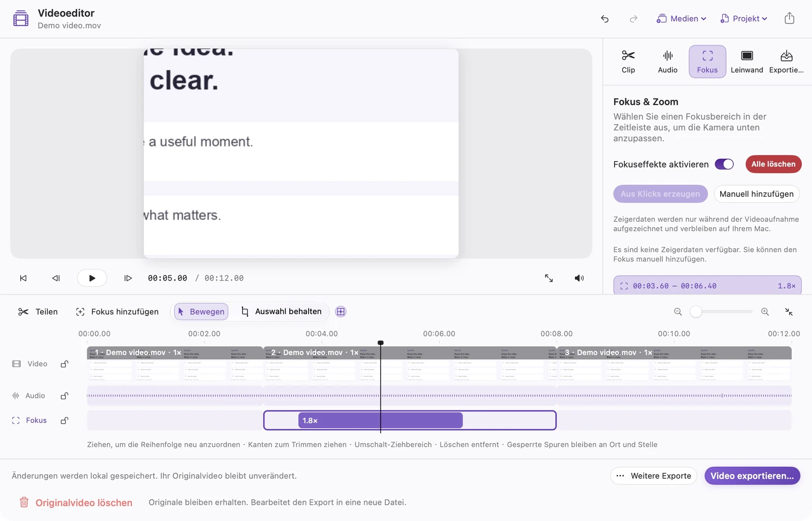Jump to start of video
The height and width of the screenshot is (521, 812).
coord(23,278)
